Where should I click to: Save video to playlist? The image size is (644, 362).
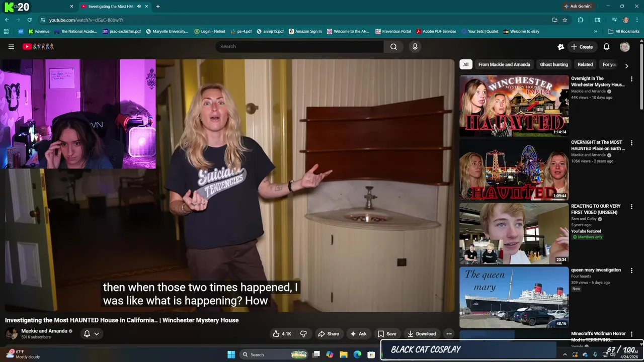[387, 334]
